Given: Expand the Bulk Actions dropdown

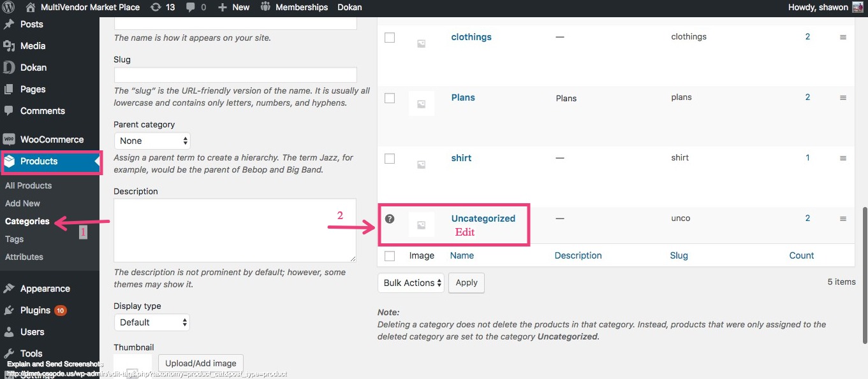Looking at the screenshot, I should 411,283.
